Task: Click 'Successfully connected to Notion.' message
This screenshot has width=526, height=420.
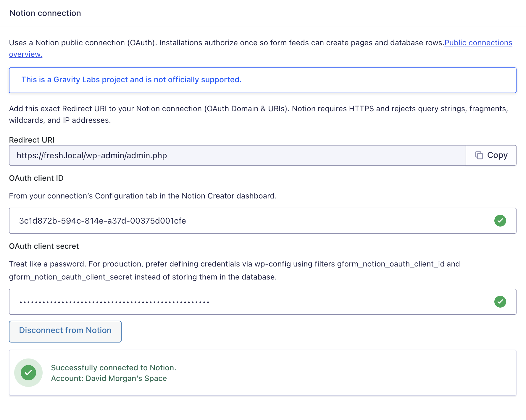Action: (x=114, y=368)
